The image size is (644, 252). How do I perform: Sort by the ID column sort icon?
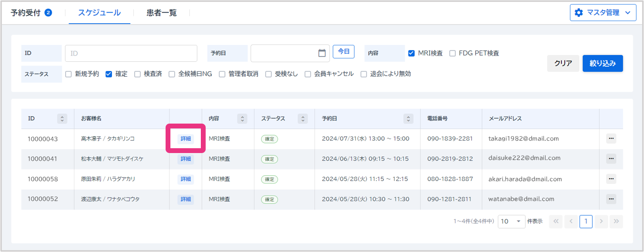coord(62,119)
